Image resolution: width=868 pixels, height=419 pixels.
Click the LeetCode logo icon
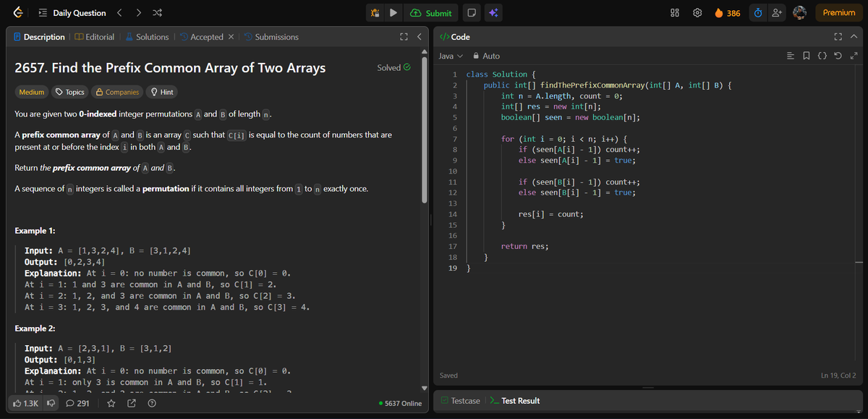(x=17, y=13)
